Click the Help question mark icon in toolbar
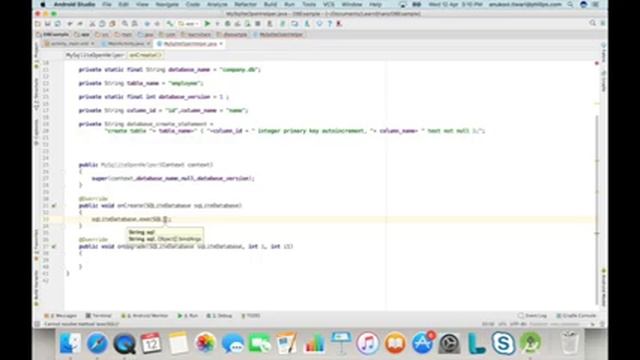640x360 pixels. (329, 24)
